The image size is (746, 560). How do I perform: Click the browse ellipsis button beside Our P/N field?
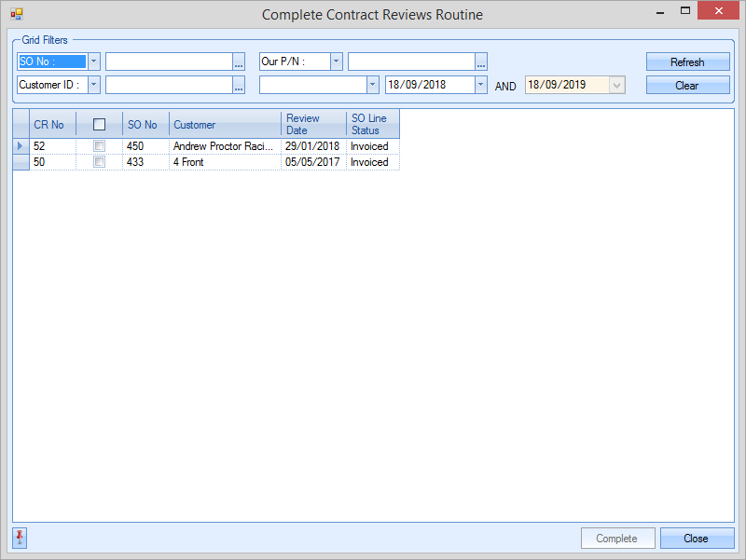point(481,61)
